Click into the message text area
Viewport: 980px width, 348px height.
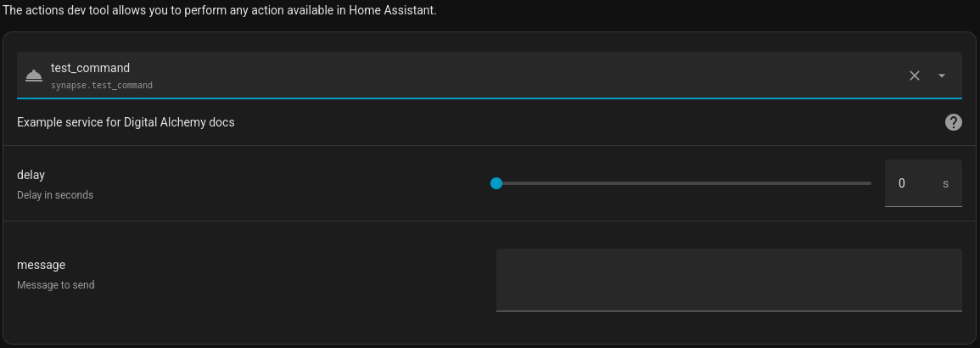tap(728, 279)
